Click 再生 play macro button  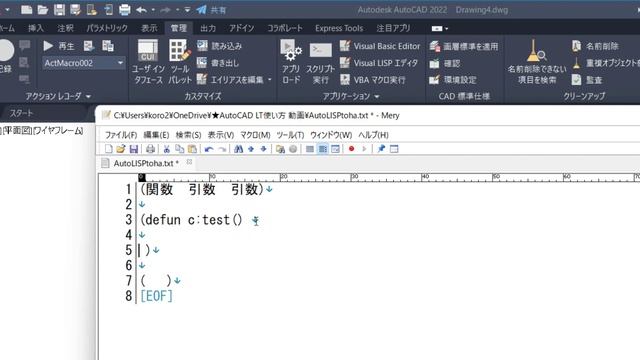click(58, 46)
